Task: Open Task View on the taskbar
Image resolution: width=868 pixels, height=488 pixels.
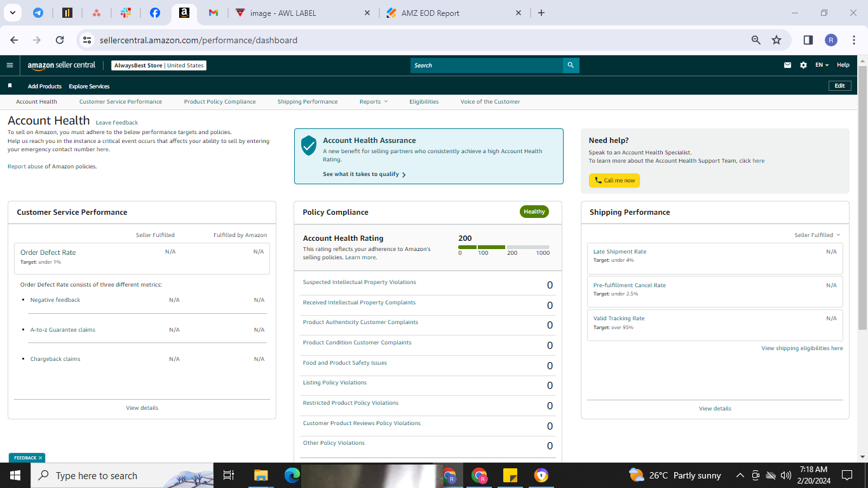Action: click(229, 475)
